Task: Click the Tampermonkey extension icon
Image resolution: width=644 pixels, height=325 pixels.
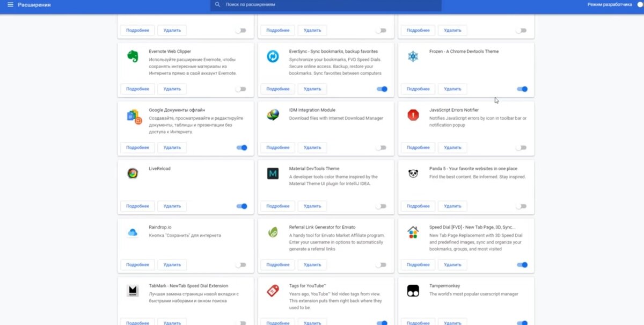Action: [413, 291]
